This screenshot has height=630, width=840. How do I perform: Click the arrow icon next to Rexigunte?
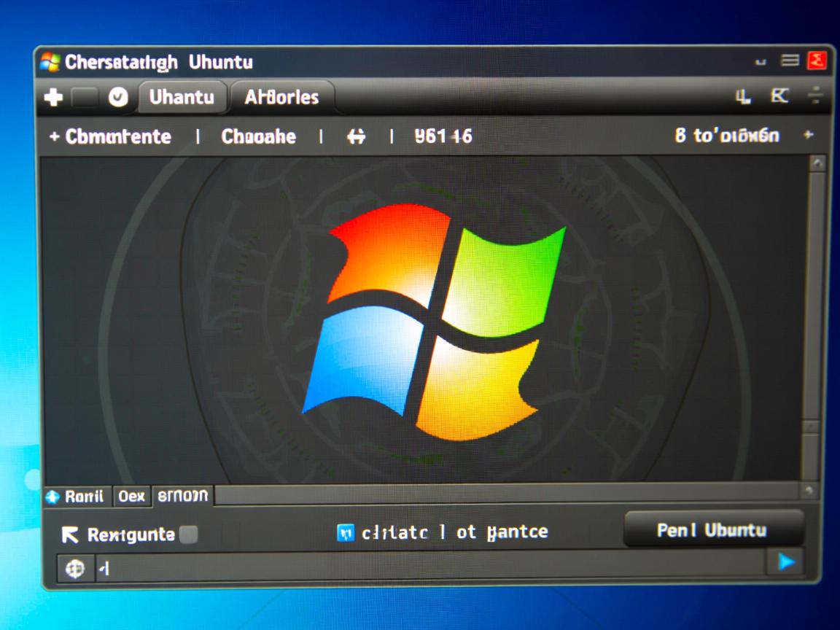point(70,535)
